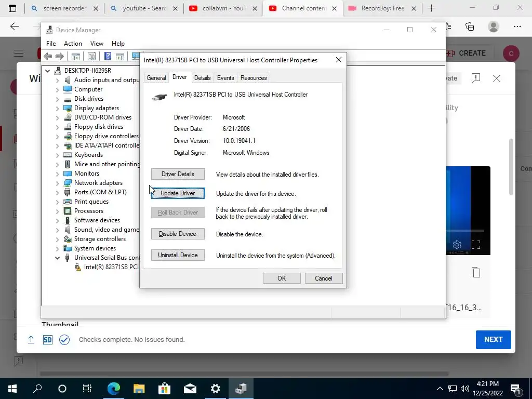Switch to the Details tab in Properties
The height and width of the screenshot is (399, 532).
tap(202, 78)
